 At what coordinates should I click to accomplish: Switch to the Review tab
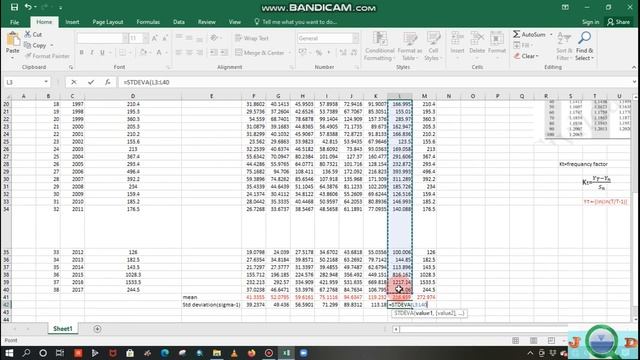pyautogui.click(x=207, y=22)
